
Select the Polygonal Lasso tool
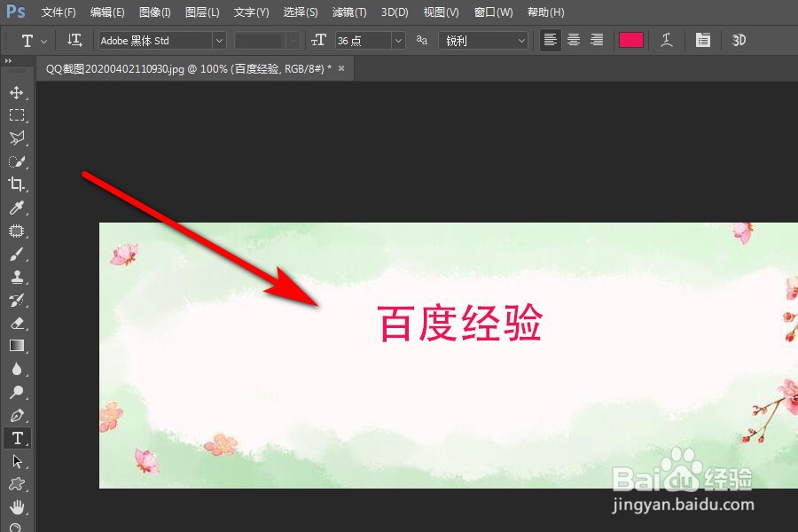click(17, 138)
